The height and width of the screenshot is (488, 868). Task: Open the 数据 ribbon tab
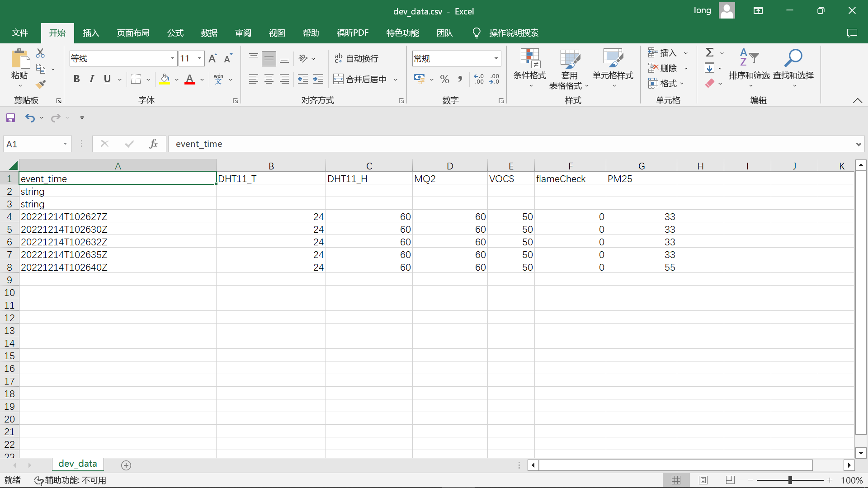[x=209, y=33]
